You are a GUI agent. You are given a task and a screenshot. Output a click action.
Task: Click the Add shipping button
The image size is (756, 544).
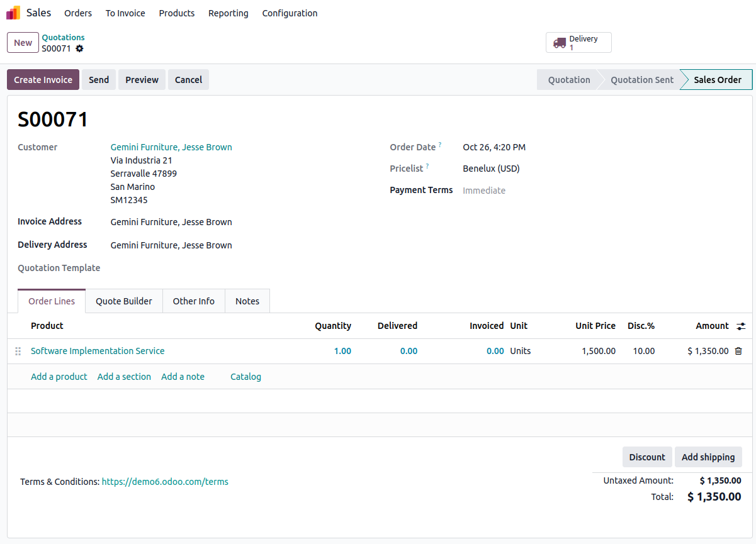point(708,457)
